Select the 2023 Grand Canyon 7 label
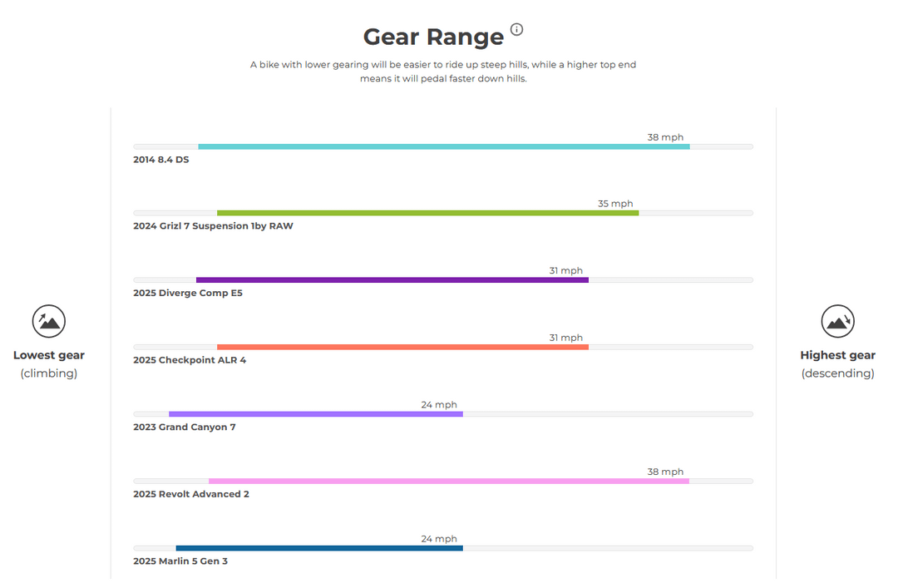The image size is (898, 588). [x=185, y=427]
